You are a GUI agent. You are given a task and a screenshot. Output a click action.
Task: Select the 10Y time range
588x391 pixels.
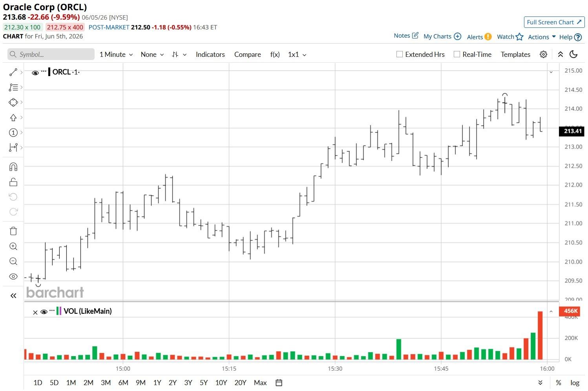(x=221, y=383)
